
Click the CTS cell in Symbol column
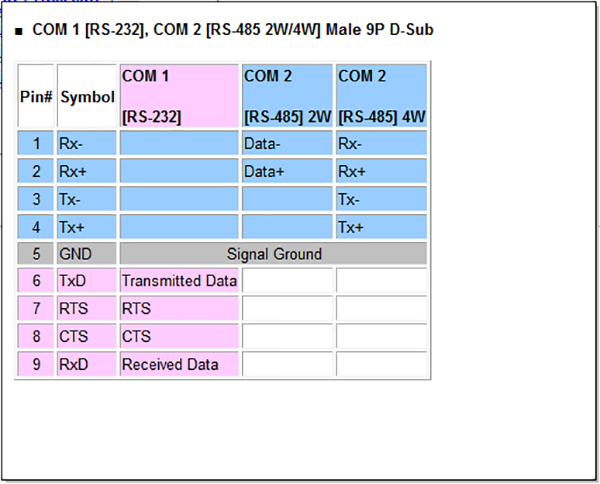[x=87, y=337]
